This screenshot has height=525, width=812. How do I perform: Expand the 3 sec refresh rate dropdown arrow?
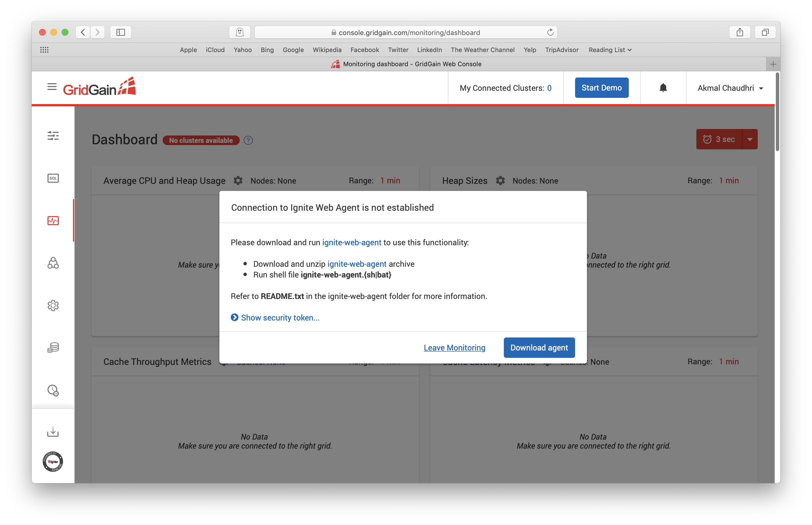click(750, 139)
